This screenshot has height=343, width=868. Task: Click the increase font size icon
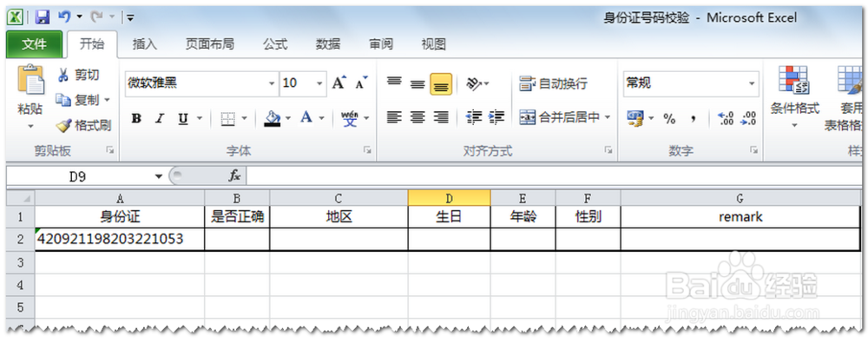(339, 83)
